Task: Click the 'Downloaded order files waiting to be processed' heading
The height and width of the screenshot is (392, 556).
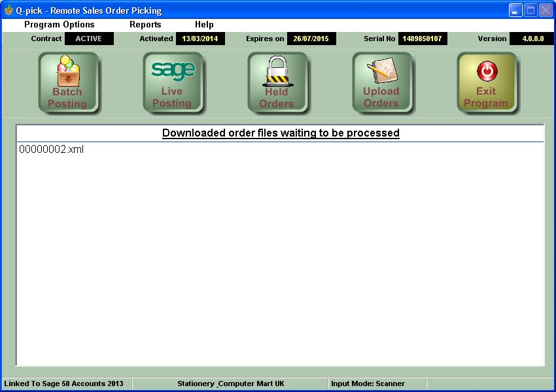Action: (x=281, y=133)
